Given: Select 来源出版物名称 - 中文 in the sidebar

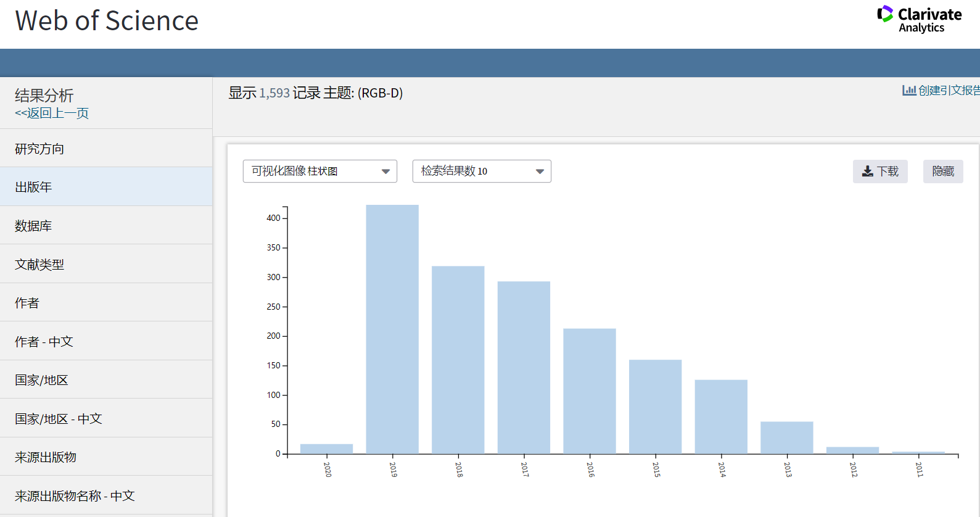Looking at the screenshot, I should [106, 495].
